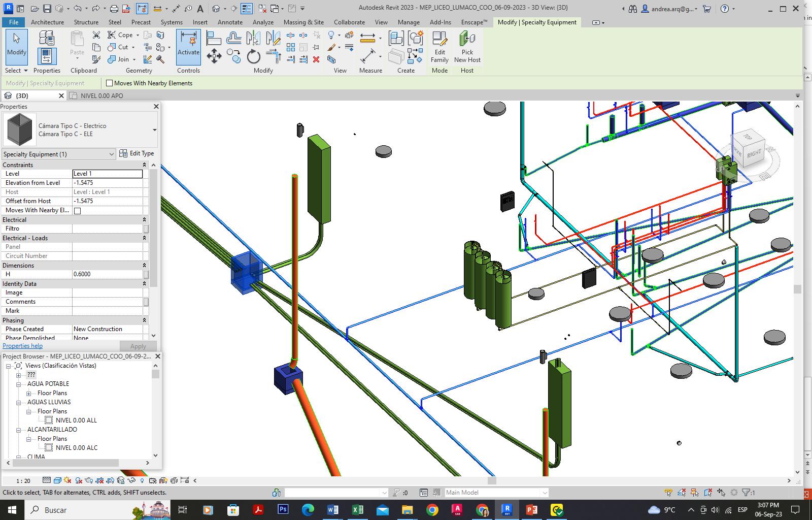This screenshot has height=520, width=812.
Task: Select the Move tool in Modify panel
Action: (214, 56)
